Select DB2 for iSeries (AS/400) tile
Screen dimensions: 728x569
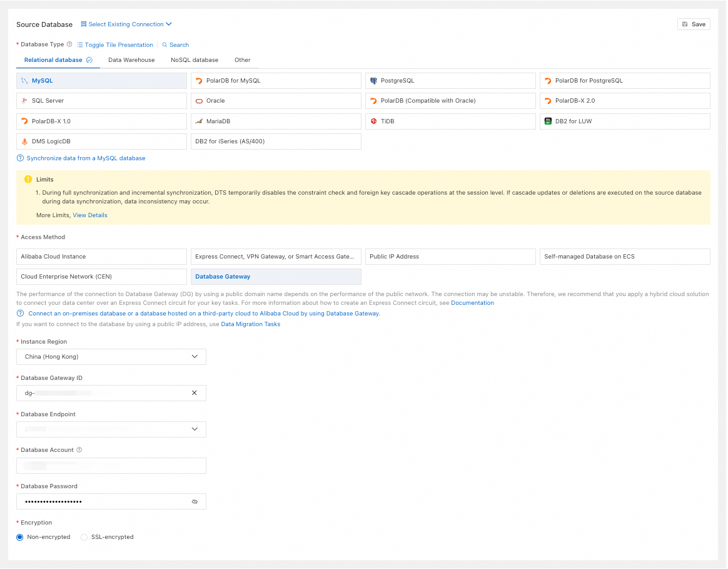click(276, 141)
